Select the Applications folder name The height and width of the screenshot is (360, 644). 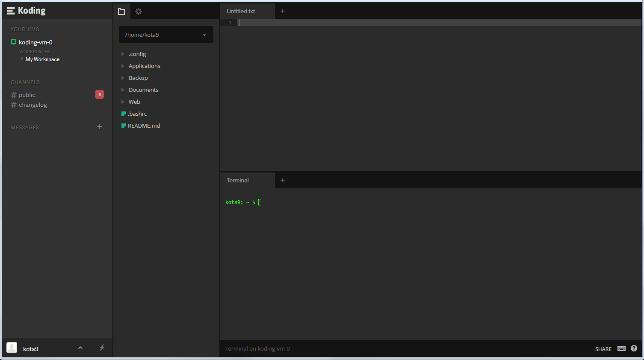click(x=145, y=66)
